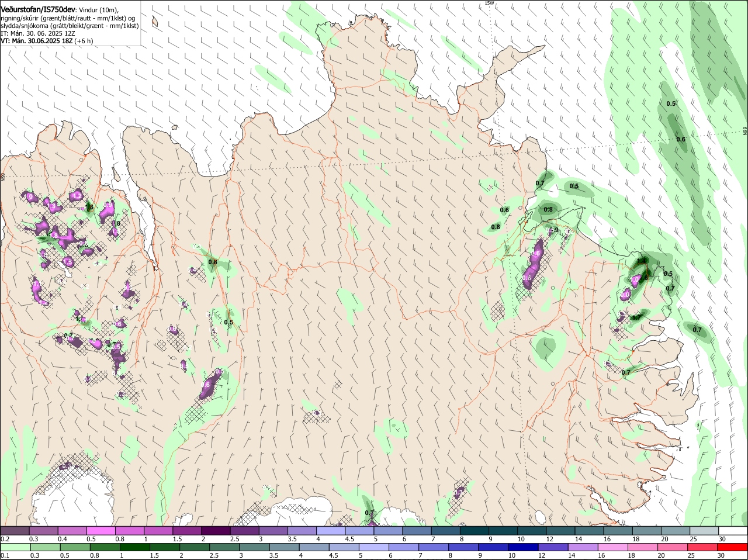Image resolution: width=748 pixels, height=560 pixels.
Task: Click the 'VT: Mán. 30.06.2025 18Z (+6 h)' line
Action: pos(47,41)
